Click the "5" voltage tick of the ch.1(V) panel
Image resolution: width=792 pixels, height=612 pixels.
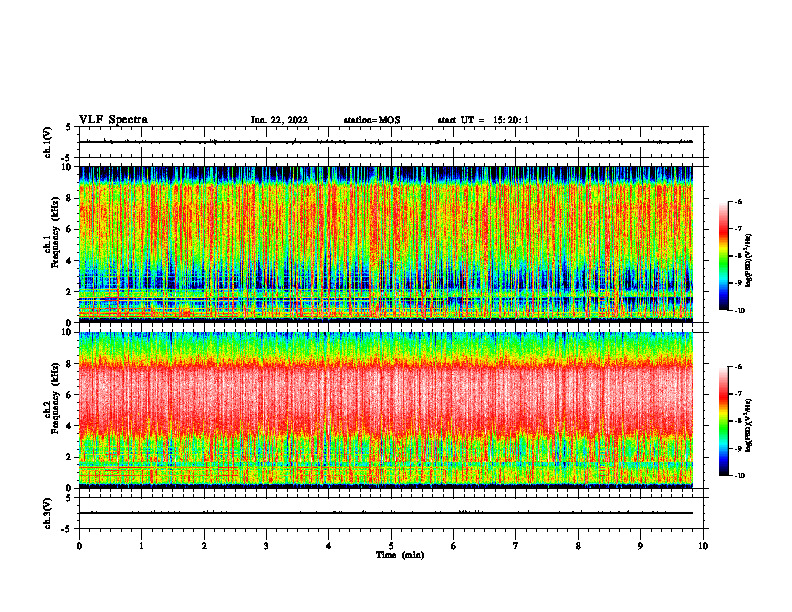click(69, 127)
